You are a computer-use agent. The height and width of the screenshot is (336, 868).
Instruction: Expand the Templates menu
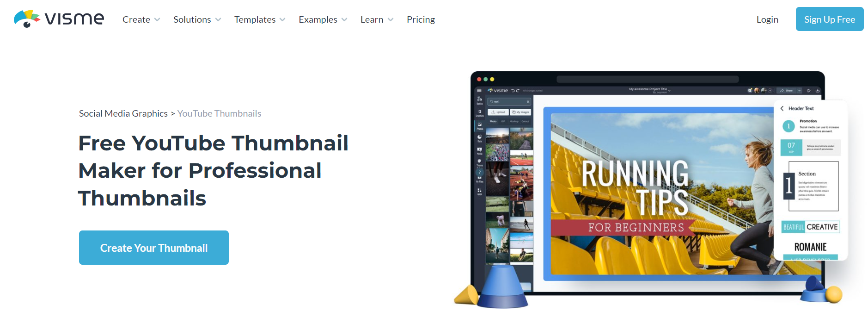[260, 19]
